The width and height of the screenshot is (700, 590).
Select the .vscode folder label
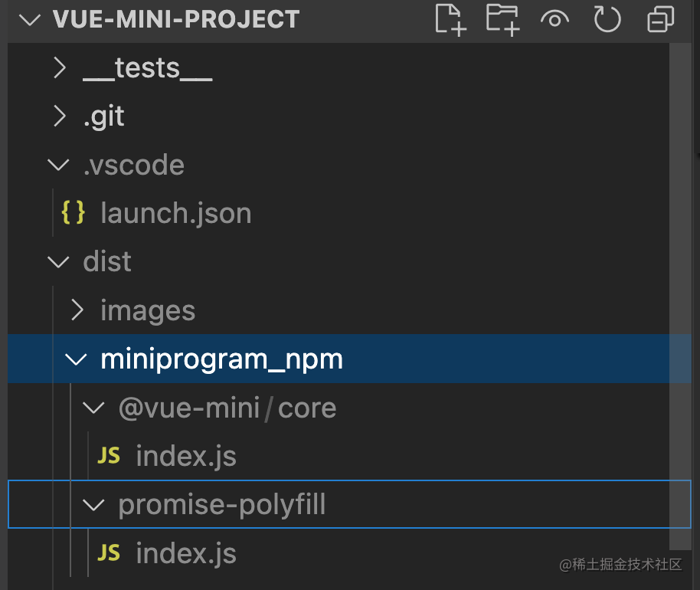[x=133, y=166]
